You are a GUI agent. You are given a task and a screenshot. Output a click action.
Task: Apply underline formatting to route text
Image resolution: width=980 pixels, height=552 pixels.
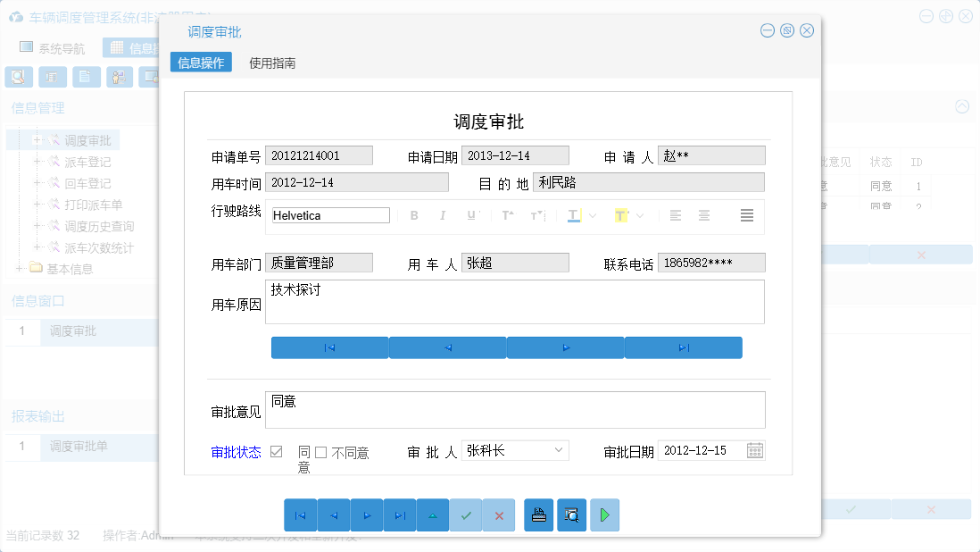(470, 215)
